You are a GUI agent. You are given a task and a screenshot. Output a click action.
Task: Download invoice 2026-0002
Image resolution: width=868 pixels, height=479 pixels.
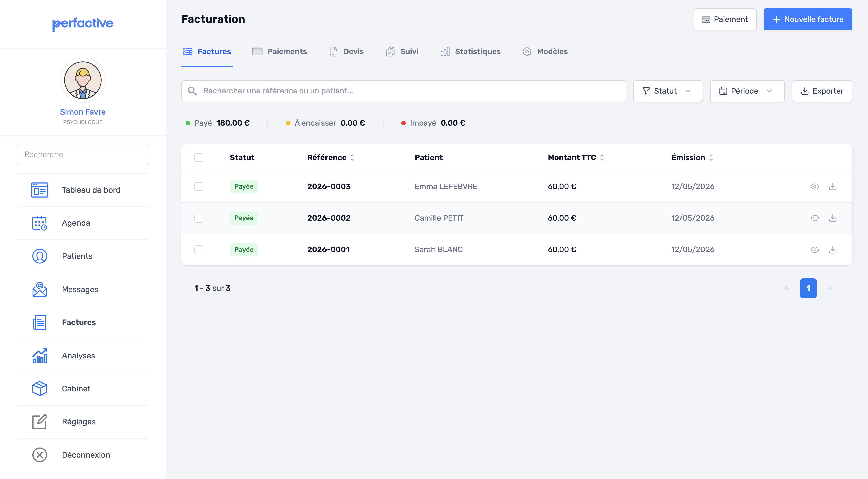point(833,218)
